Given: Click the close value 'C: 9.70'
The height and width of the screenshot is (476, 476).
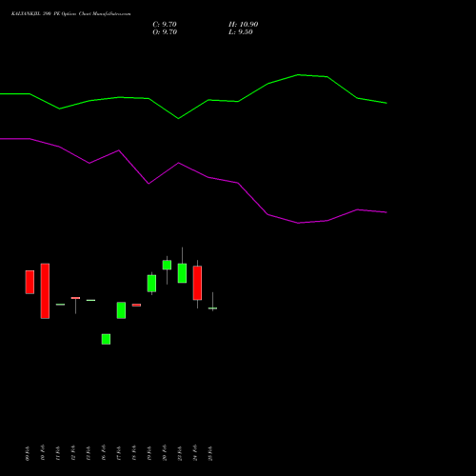Looking at the screenshot, I should (x=165, y=25).
